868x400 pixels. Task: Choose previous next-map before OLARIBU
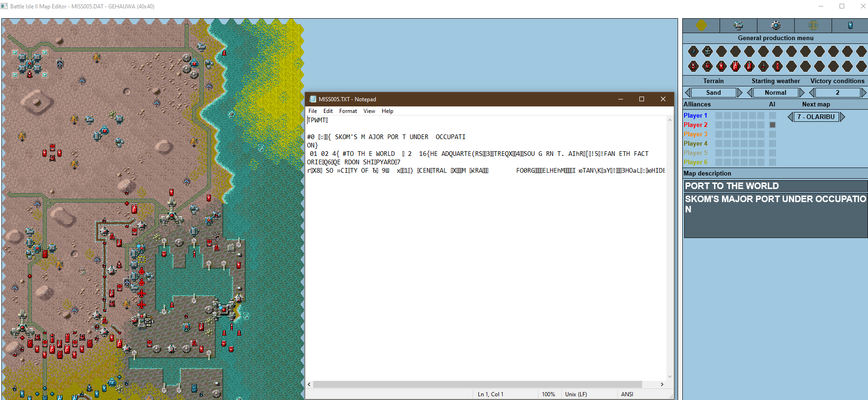pyautogui.click(x=790, y=117)
